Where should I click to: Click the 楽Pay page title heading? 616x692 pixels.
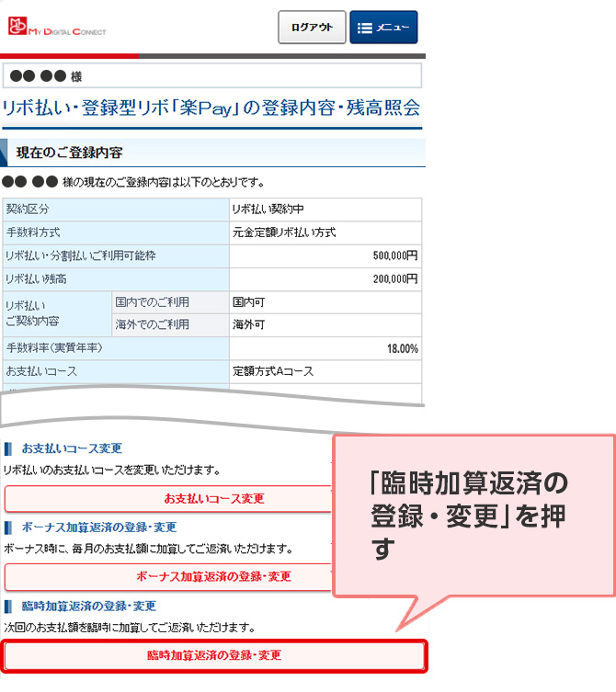click(x=211, y=108)
